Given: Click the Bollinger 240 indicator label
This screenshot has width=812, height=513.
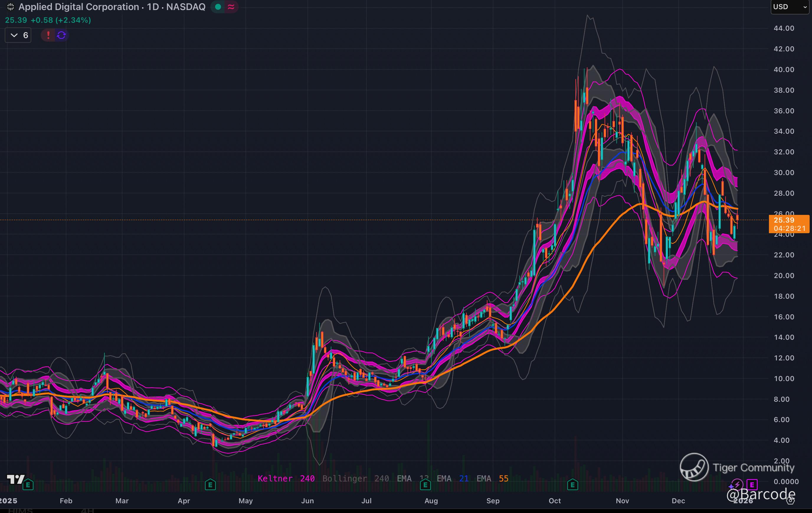Looking at the screenshot, I should pyautogui.click(x=356, y=478).
